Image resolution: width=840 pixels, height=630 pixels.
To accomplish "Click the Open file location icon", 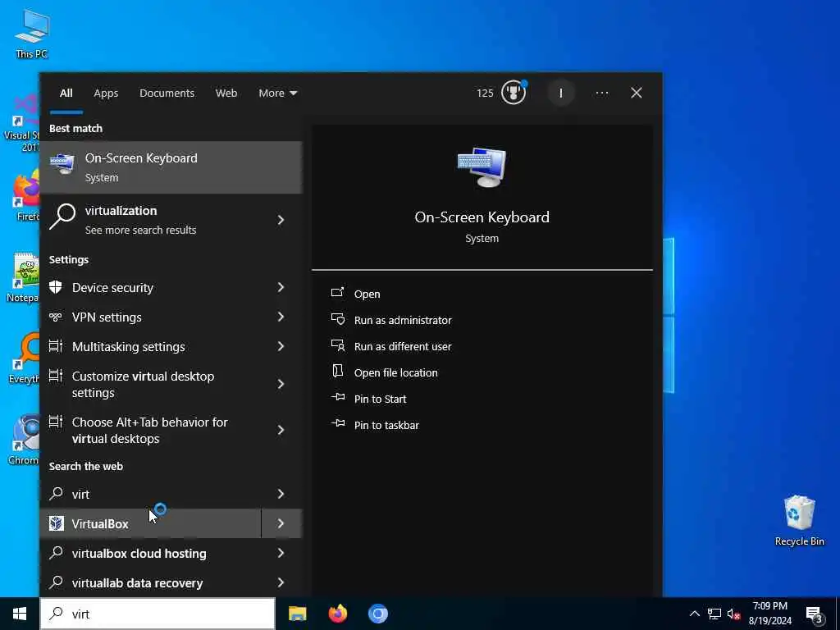I will 337,372.
